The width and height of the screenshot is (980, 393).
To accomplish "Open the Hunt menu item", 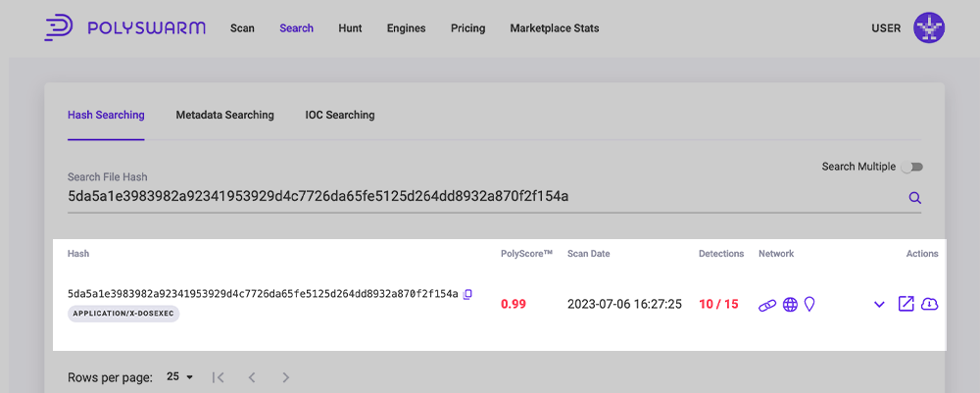I will [350, 28].
